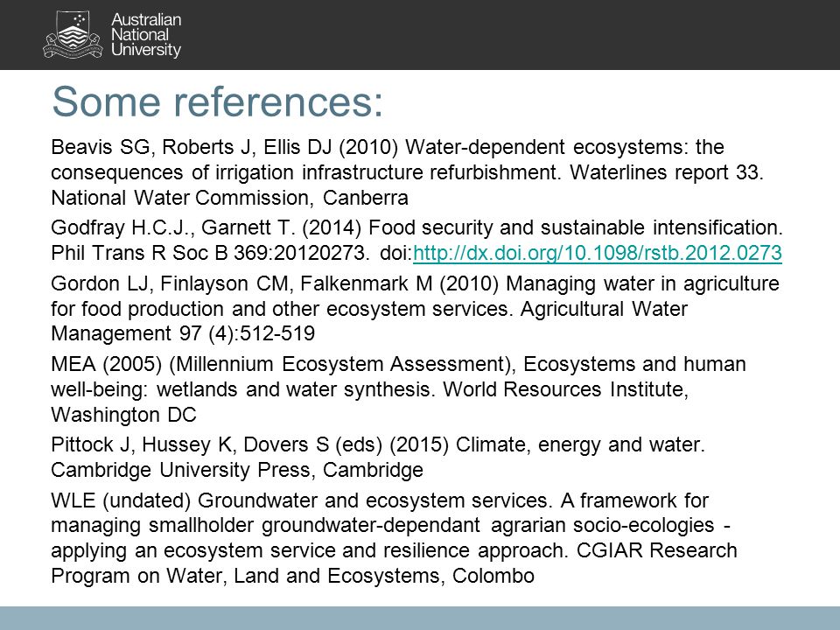The width and height of the screenshot is (840, 630).
Task: Click the blue-grey footer bar
Action: click(420, 619)
